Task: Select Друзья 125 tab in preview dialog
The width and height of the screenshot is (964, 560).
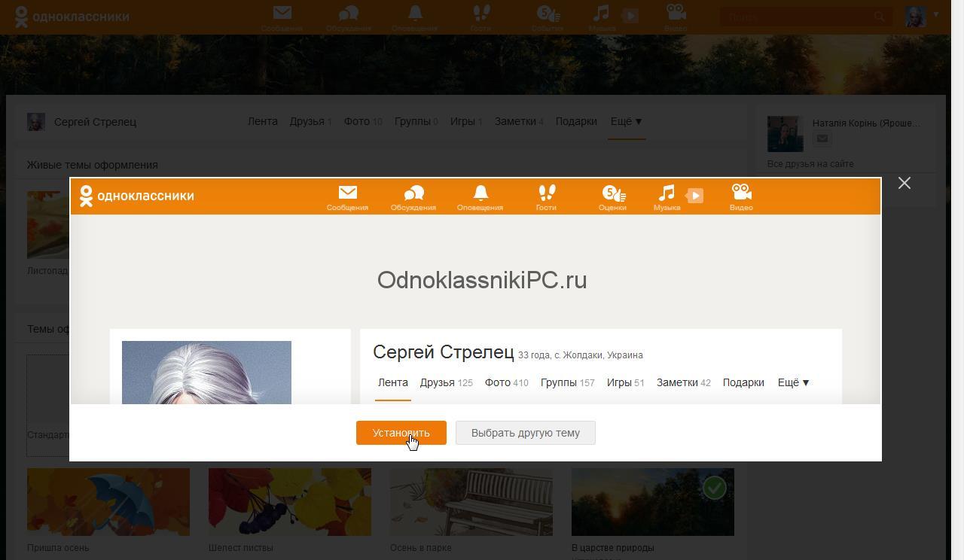Action: pos(447,382)
